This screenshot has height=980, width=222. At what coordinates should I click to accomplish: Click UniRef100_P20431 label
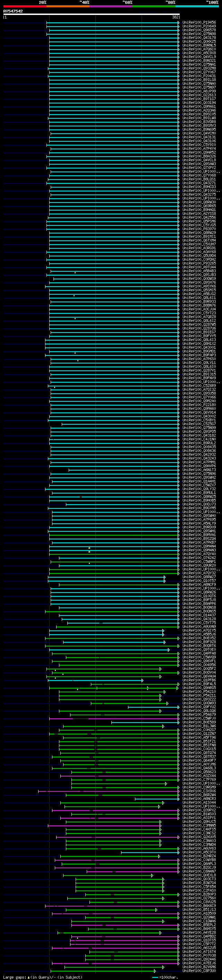pos(199,76)
